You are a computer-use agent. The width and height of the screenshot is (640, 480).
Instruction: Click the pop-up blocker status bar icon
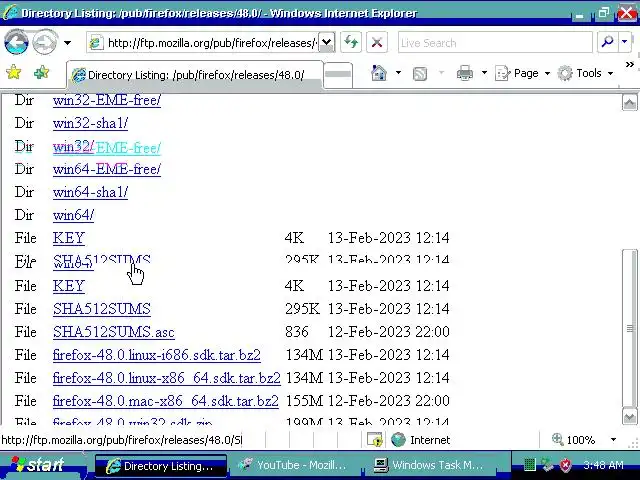[375, 440]
